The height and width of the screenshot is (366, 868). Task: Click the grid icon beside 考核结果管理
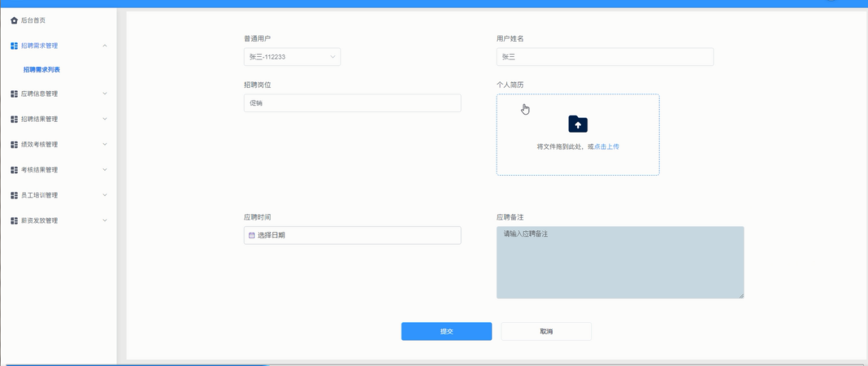pyautogui.click(x=14, y=170)
